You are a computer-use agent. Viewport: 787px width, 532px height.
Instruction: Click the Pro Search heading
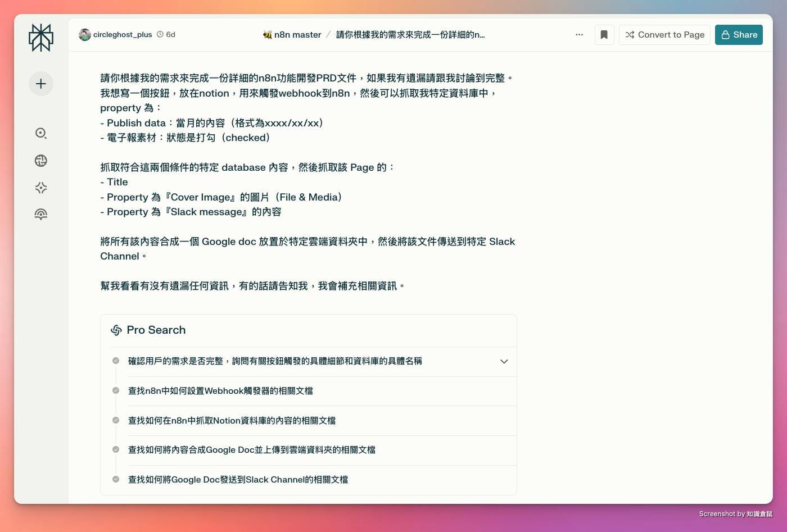(156, 330)
